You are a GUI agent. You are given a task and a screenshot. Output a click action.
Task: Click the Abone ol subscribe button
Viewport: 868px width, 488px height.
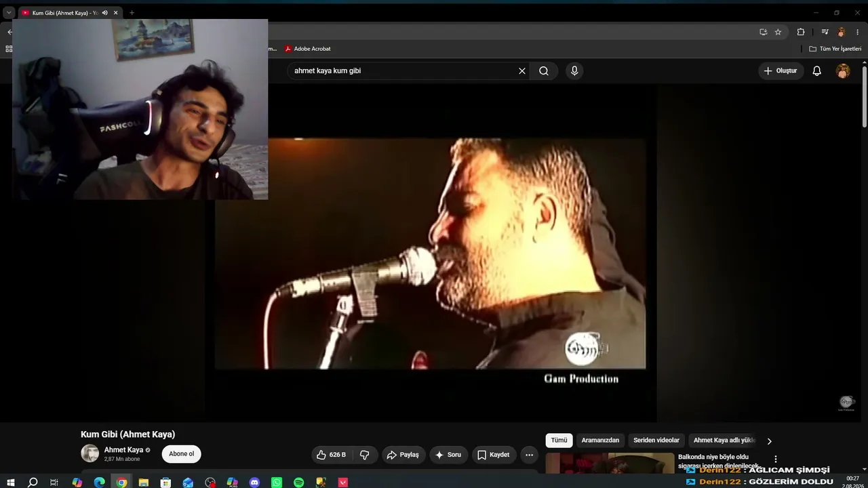(x=181, y=454)
